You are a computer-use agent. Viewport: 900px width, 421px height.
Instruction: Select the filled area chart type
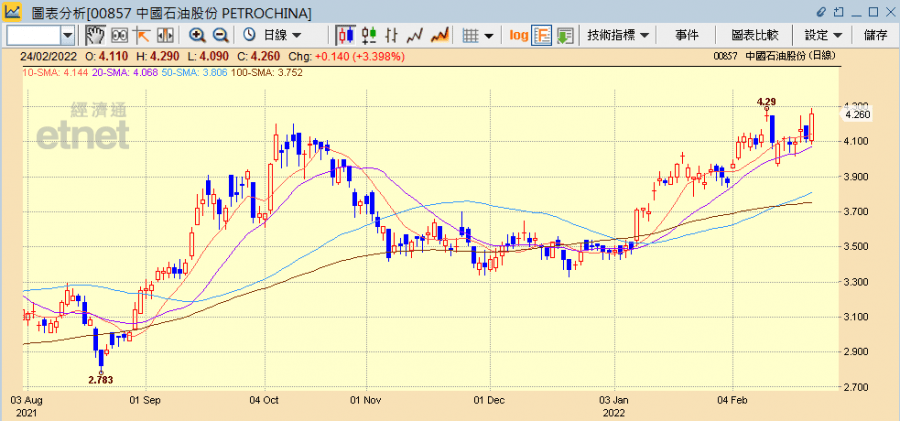pyautogui.click(x=438, y=35)
